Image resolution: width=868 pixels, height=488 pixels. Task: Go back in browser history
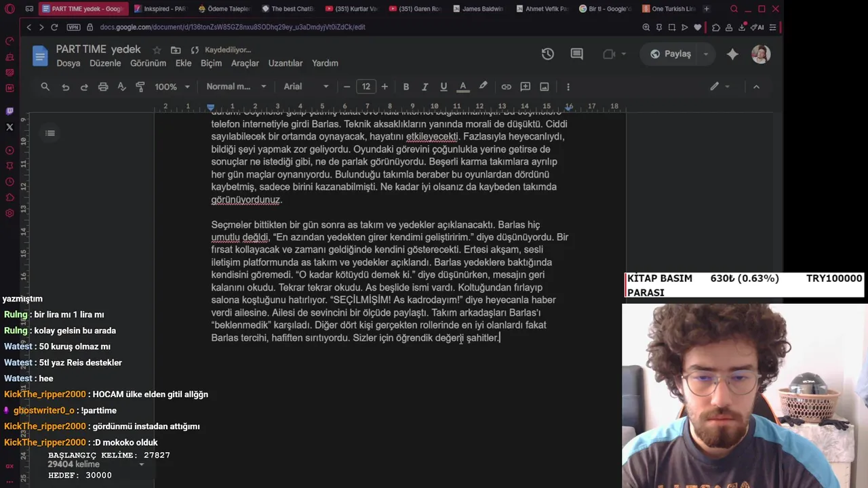point(28,27)
